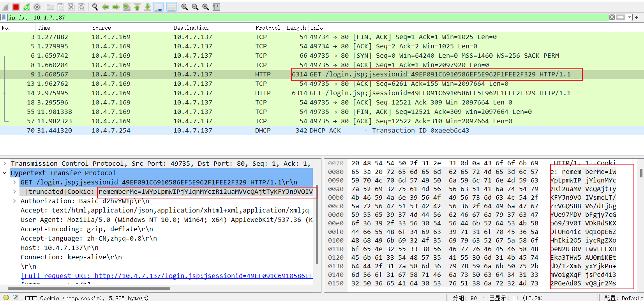Screen dimensions: 644x301
Task: Select packet 18 at time 3.295596
Action: coord(322,103)
